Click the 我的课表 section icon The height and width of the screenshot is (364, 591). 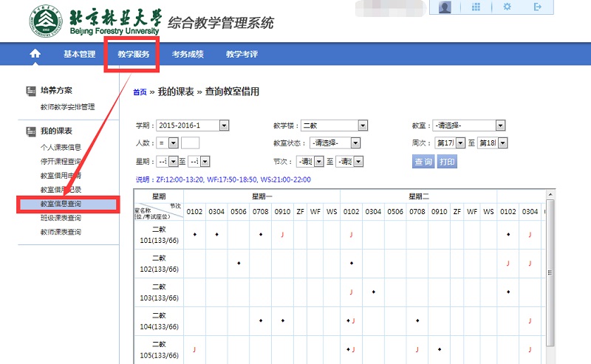[31, 131]
